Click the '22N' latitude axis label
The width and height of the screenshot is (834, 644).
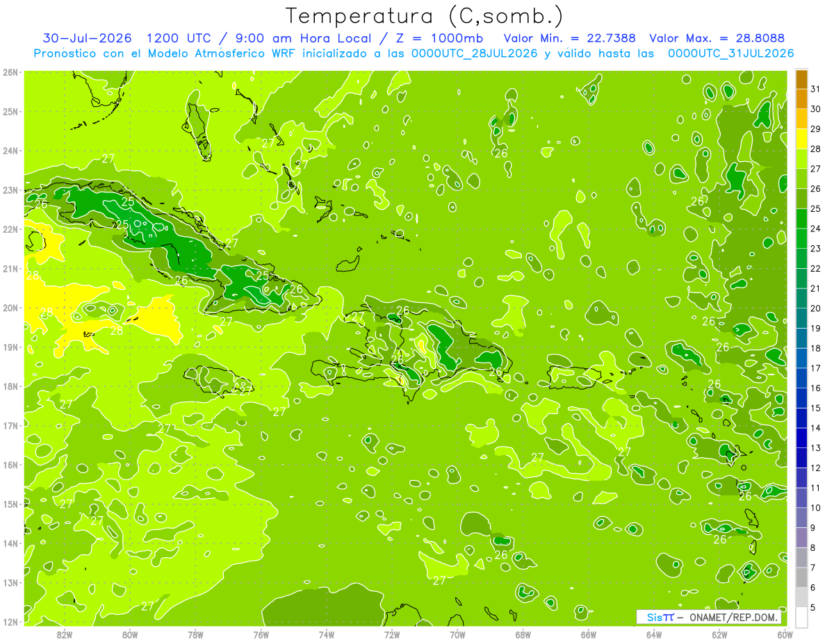point(10,229)
